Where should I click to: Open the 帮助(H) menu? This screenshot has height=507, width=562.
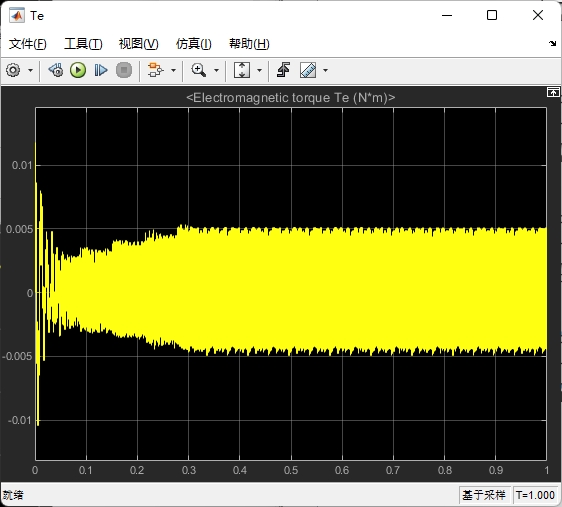click(249, 44)
